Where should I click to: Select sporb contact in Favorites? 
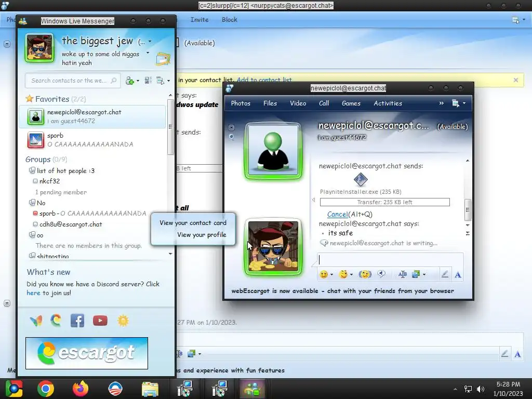(92, 140)
